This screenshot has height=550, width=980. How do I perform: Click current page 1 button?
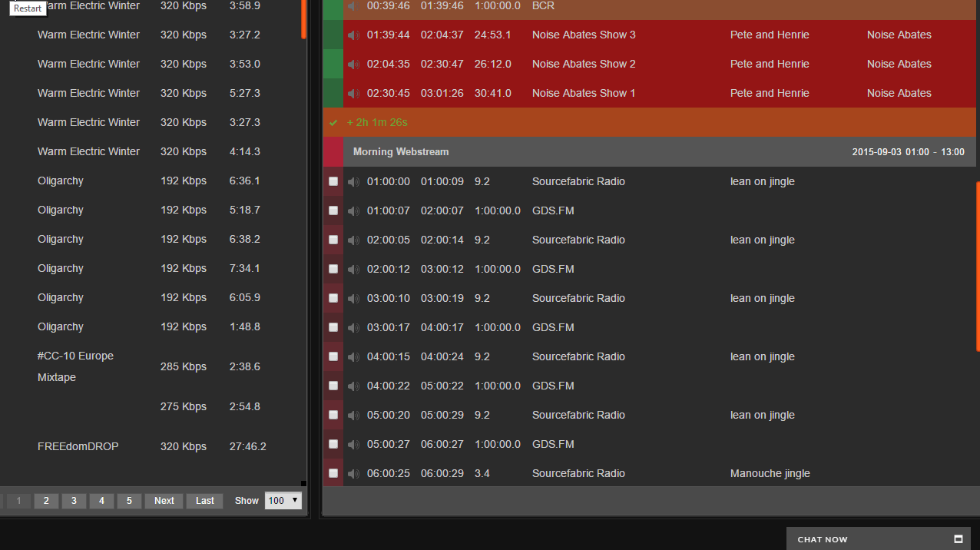point(18,501)
